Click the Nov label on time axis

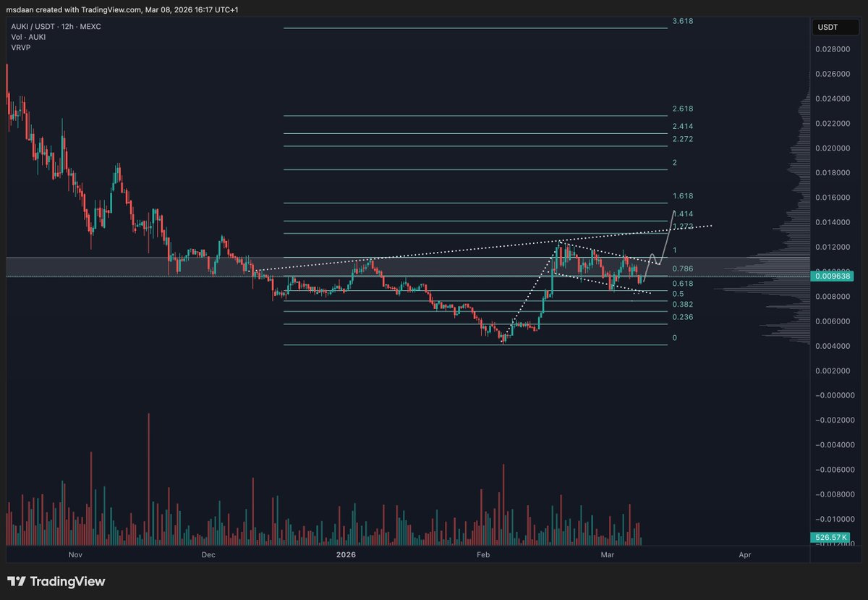click(75, 555)
